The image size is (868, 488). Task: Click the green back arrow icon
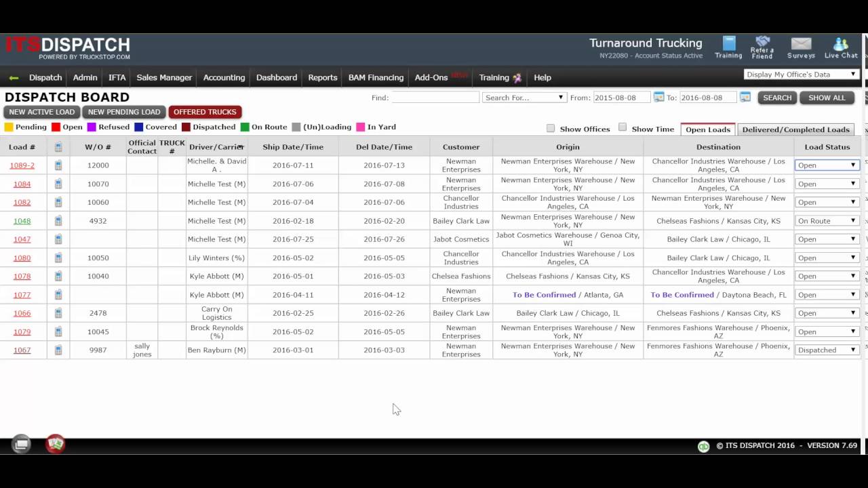pyautogui.click(x=14, y=78)
